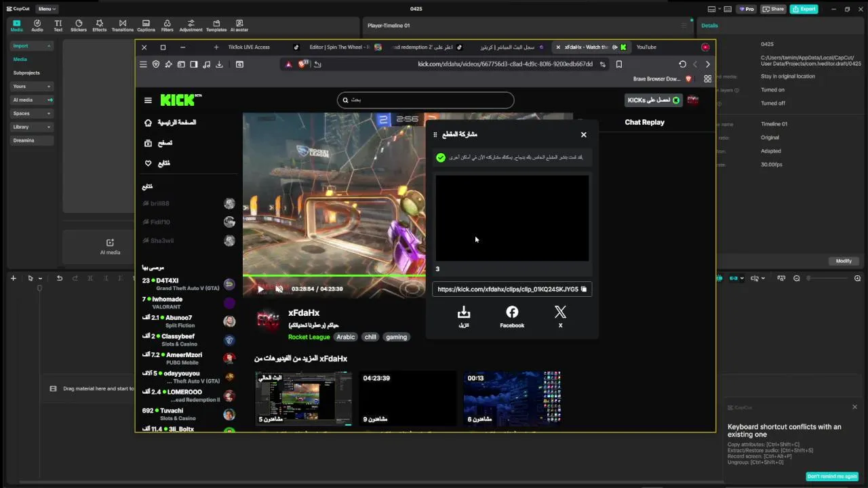Expand the AI media section
Image resolution: width=868 pixels, height=488 pixels.
[32, 100]
